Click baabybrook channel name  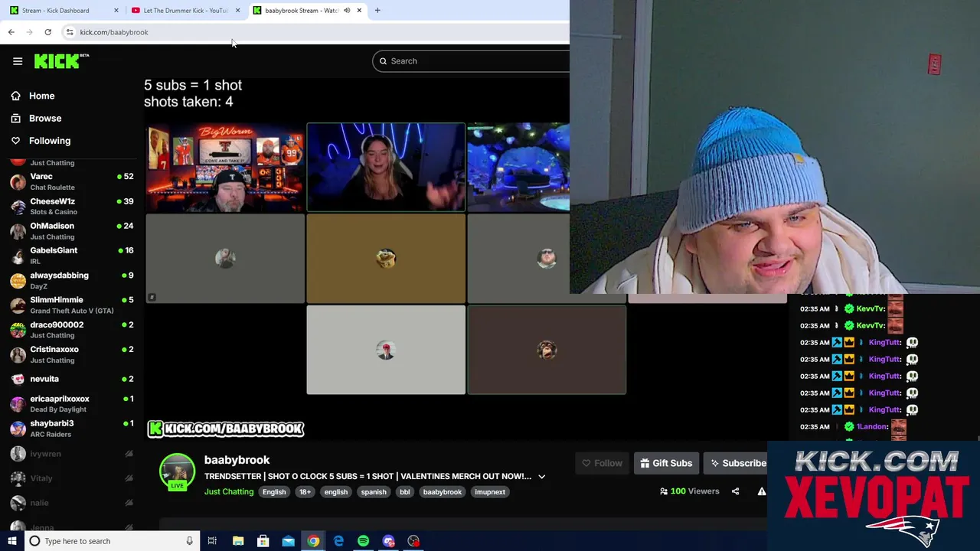(x=237, y=460)
